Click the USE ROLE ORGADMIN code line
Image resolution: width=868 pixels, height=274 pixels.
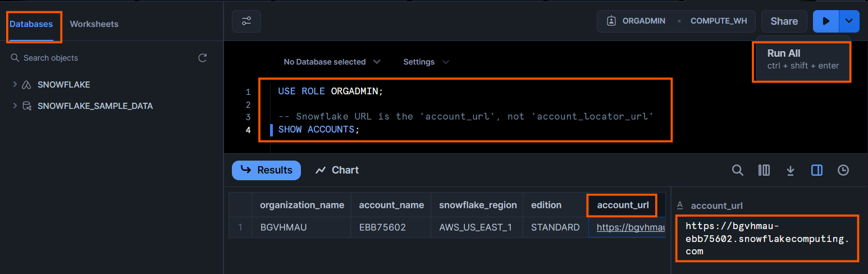330,91
